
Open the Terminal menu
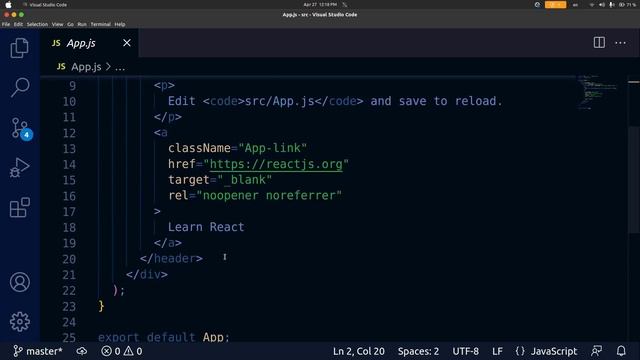click(100, 24)
